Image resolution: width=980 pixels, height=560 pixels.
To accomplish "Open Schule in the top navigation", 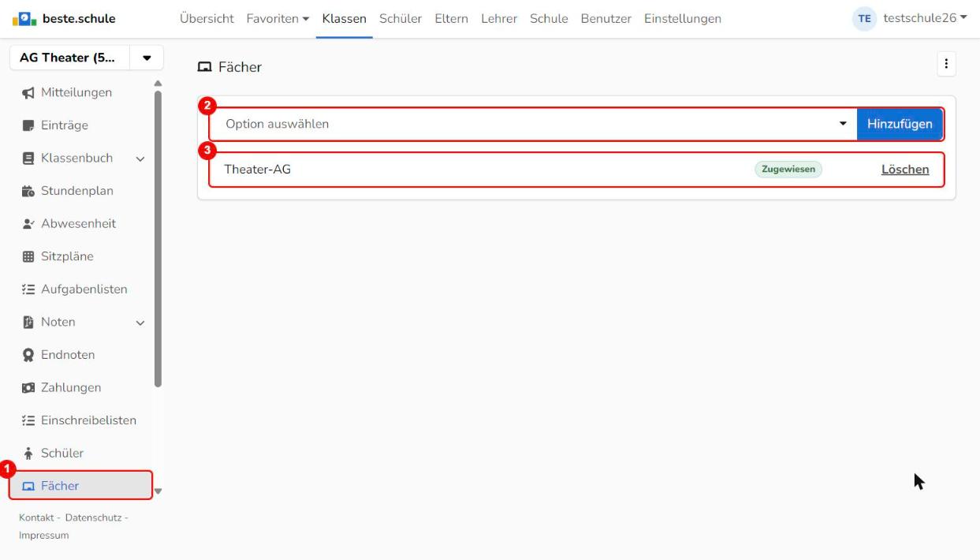I will [x=550, y=19].
